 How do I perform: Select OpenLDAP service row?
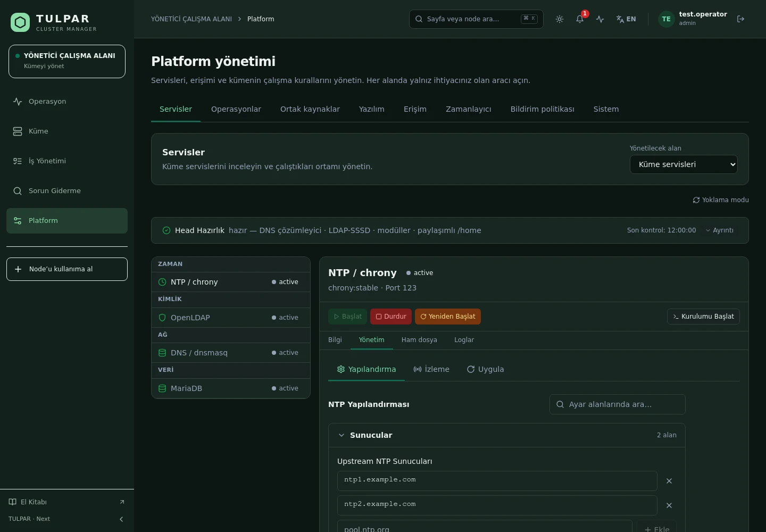(231, 318)
